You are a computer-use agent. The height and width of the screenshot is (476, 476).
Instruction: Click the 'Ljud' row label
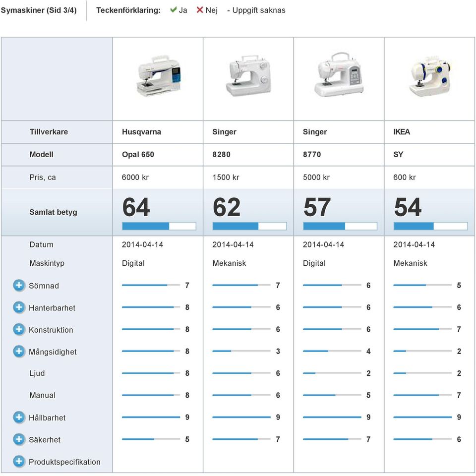[37, 373]
